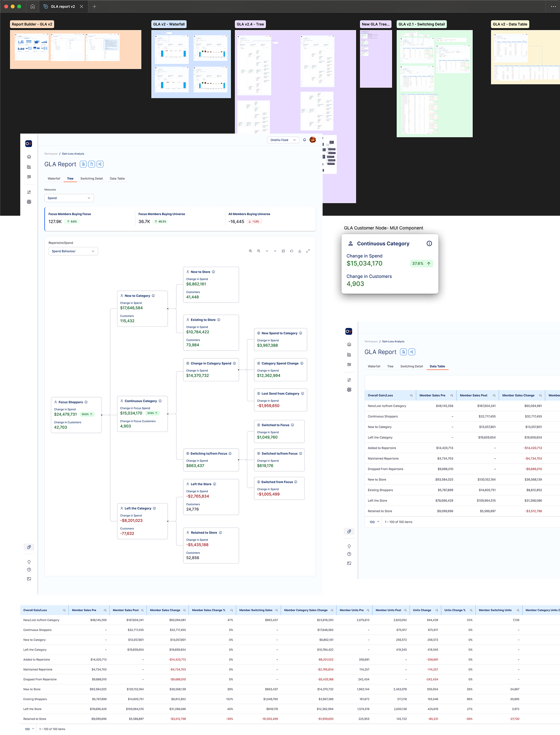The width and height of the screenshot is (560, 735).
Task: Open the Spend measures dropdown
Action: pos(69,198)
